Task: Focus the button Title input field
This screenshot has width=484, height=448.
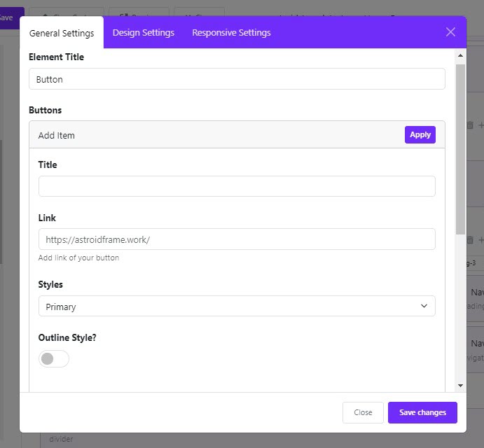Action: tap(237, 186)
